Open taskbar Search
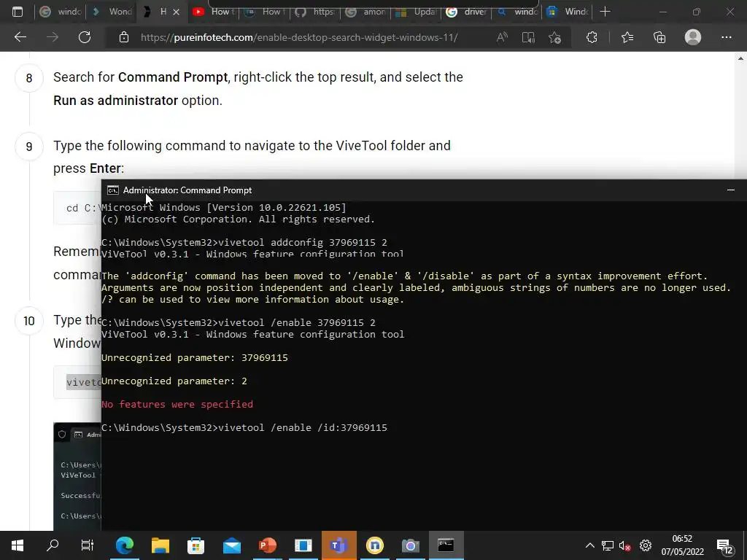 pos(53,545)
